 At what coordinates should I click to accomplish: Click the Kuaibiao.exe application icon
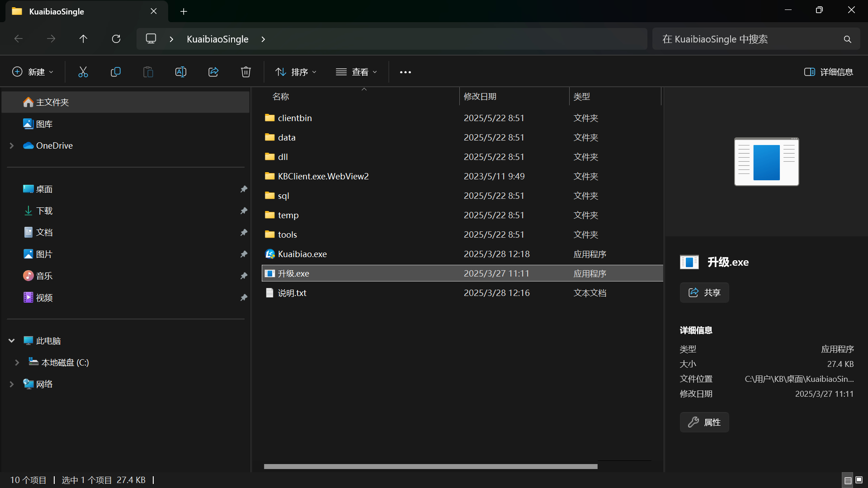[270, 254]
